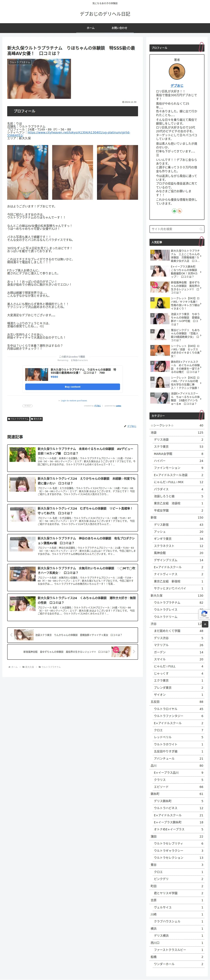Select the アバンチュール category
The height and width of the screenshot is (980, 210).
pyautogui.click(x=178, y=759)
